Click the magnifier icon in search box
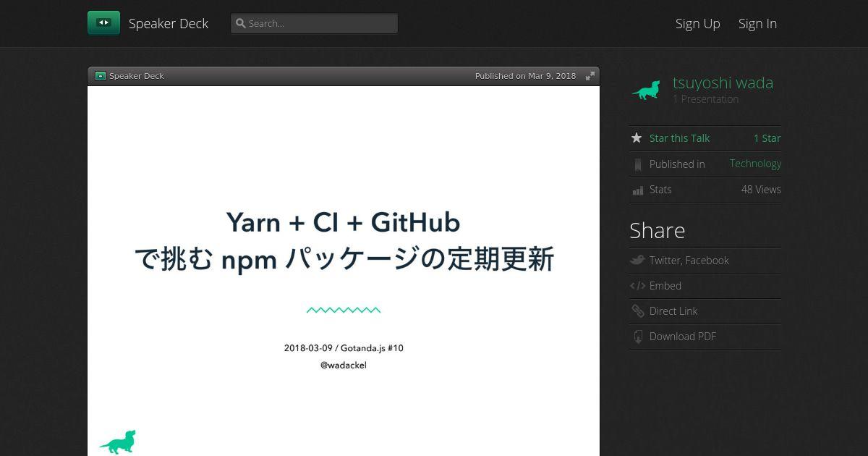868x456 pixels. [241, 23]
